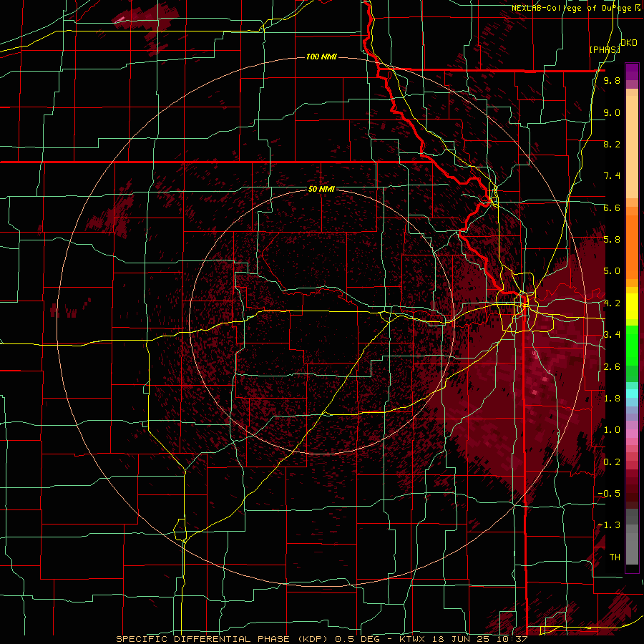Click the cyan band of the color scale
Viewport: 644px width, 644px height.
[x=632, y=394]
